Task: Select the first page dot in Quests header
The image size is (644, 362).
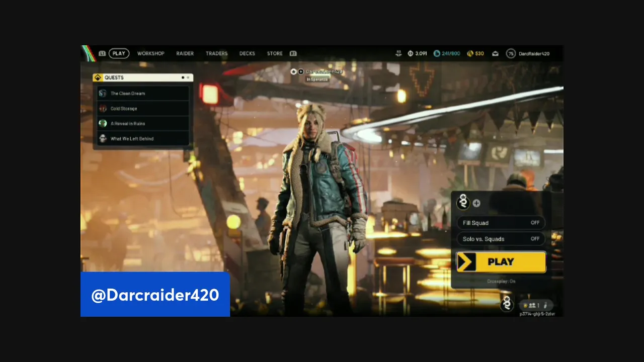Action: point(183,77)
